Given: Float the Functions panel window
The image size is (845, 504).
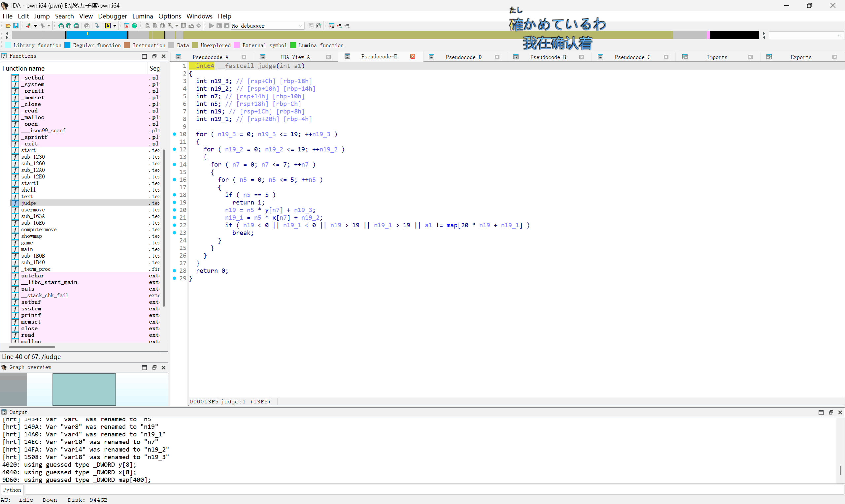Looking at the screenshot, I should tap(154, 56).
